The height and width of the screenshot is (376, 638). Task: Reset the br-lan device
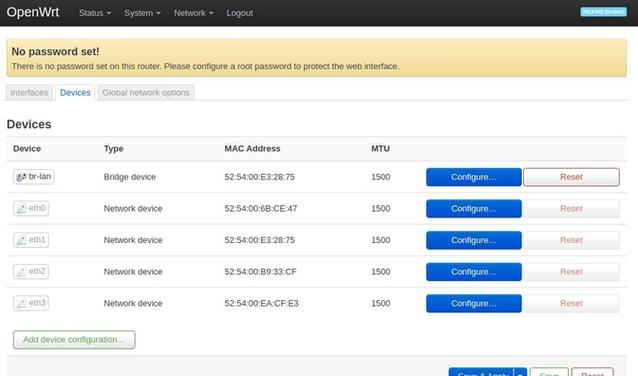point(571,177)
